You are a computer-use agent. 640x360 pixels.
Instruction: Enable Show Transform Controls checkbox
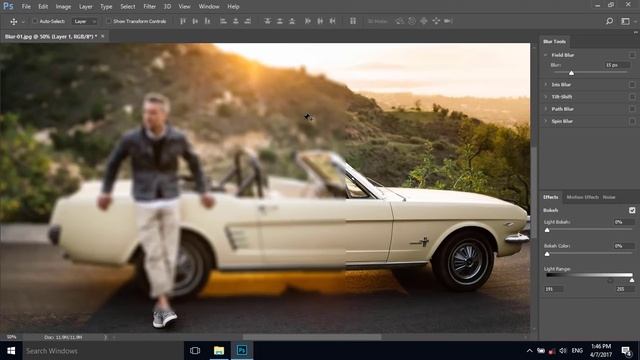point(109,21)
